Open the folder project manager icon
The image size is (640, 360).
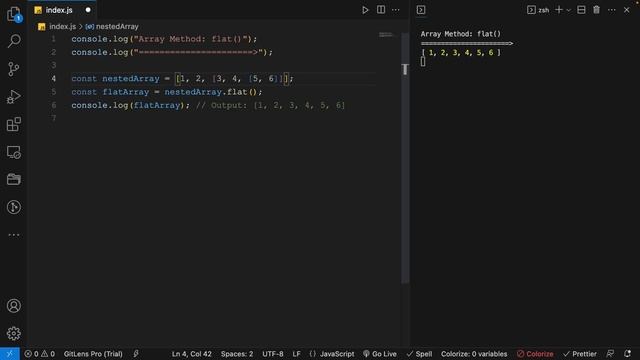point(14,179)
